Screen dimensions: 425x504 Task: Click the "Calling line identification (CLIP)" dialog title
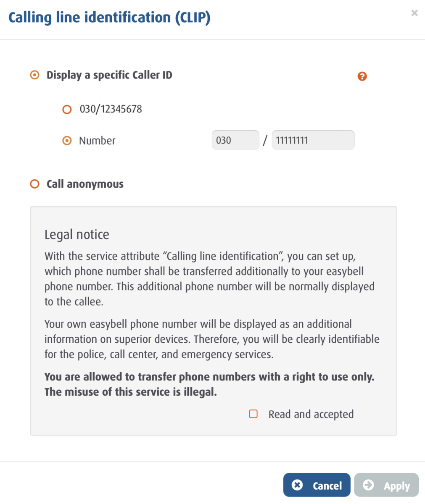coord(109,18)
